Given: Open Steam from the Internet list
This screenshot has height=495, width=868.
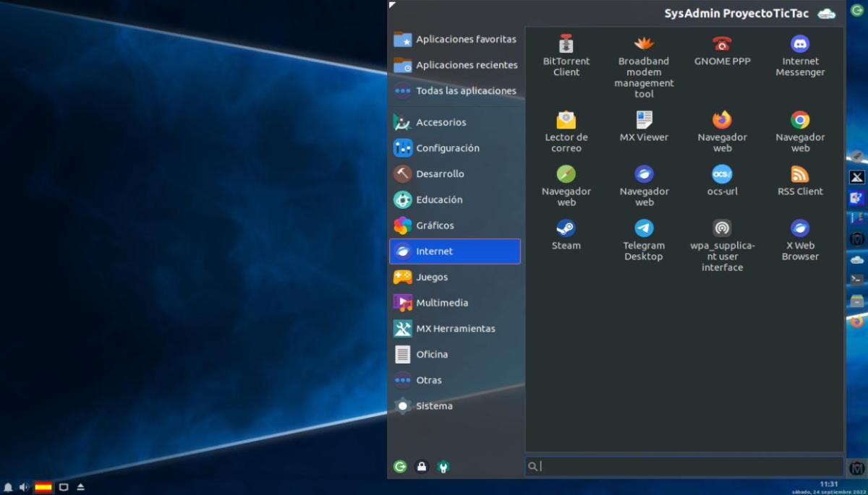Looking at the screenshot, I should 566,235.
